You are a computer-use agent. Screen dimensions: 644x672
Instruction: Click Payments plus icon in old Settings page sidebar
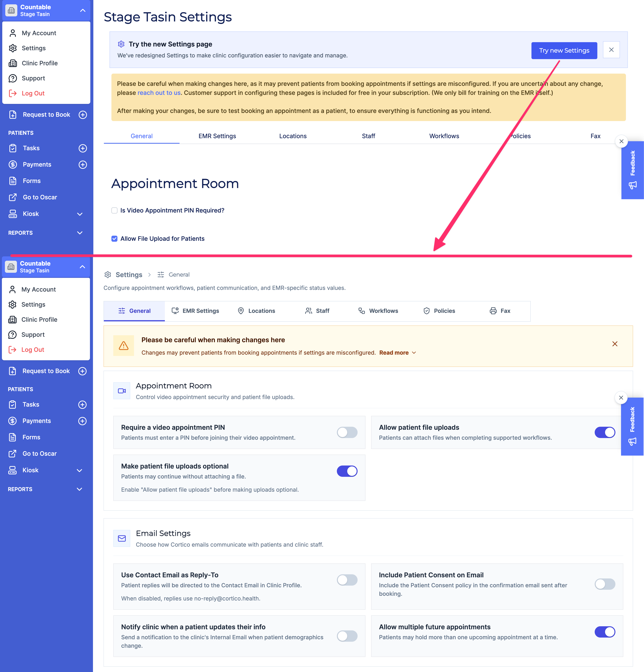[x=83, y=165]
